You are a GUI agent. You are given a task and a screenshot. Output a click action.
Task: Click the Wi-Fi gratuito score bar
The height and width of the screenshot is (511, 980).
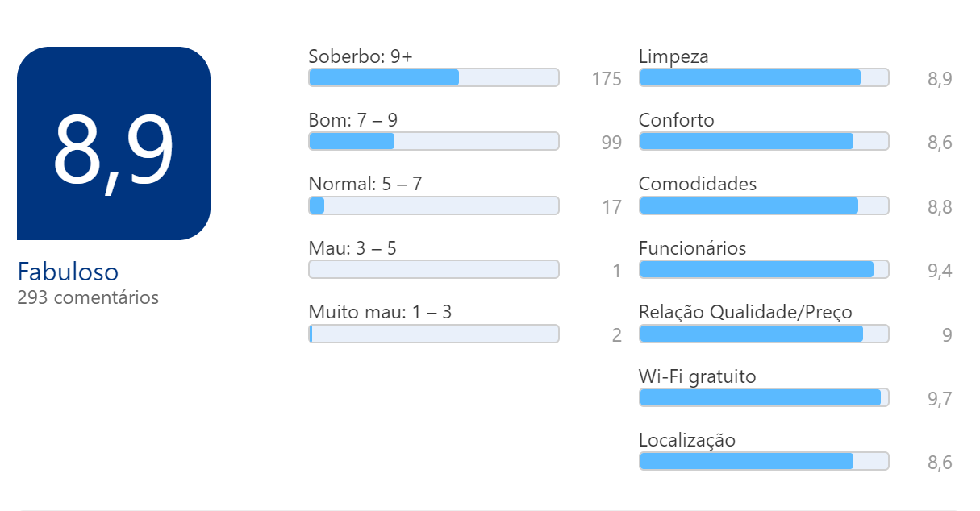(763, 397)
